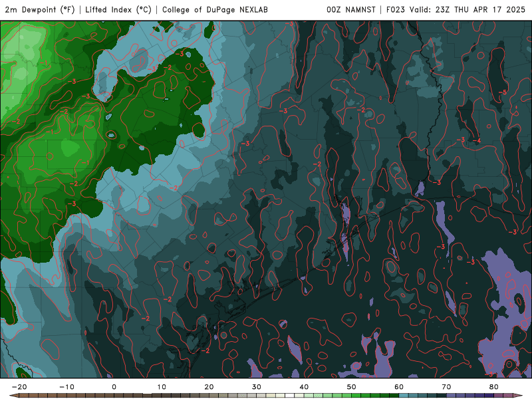
Task: Click the red "-4" lifted index contour label
Action: (476, 140)
